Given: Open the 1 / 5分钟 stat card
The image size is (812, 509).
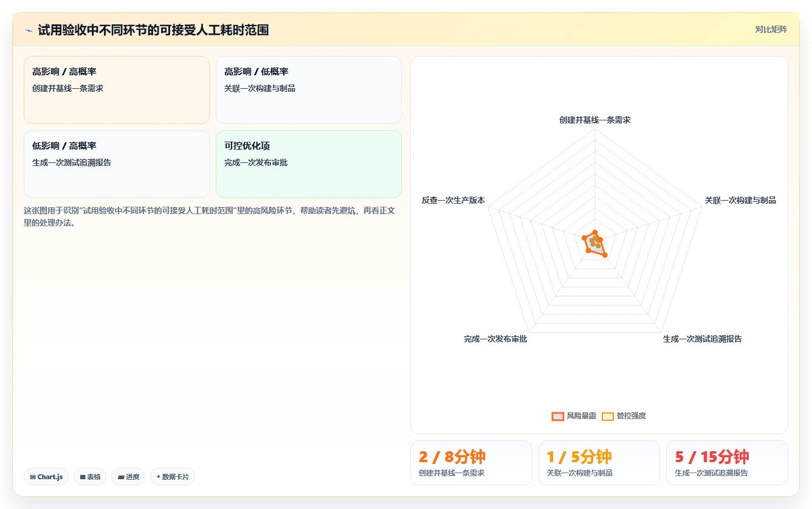Looking at the screenshot, I should click(x=599, y=463).
